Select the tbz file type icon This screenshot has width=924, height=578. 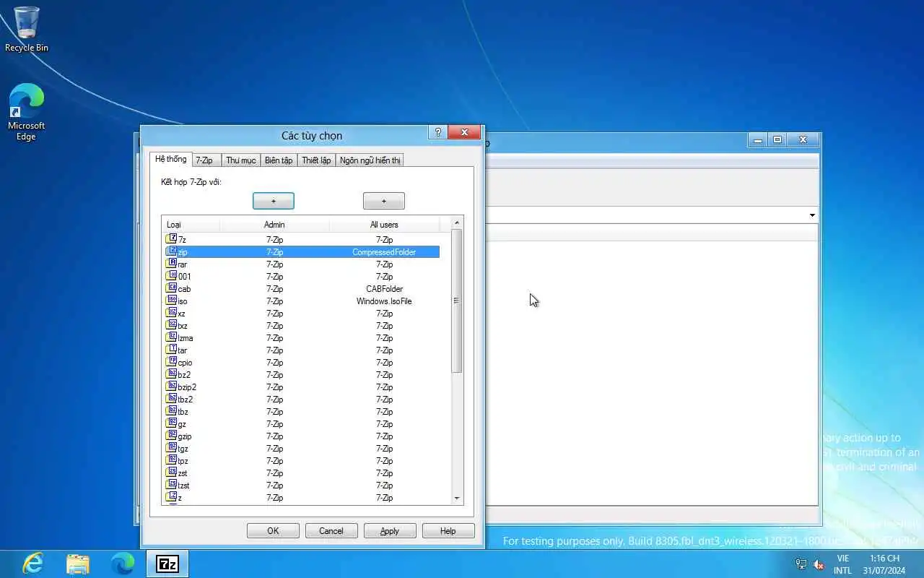(172, 411)
